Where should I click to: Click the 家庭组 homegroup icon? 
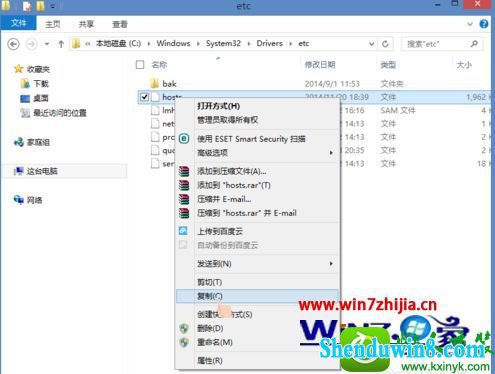(x=19, y=142)
